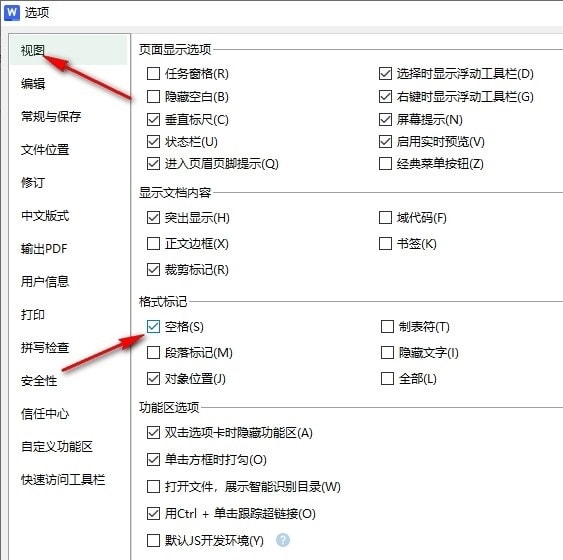
Task: Enable the 段落标记(M) checkbox
Action: [x=153, y=353]
